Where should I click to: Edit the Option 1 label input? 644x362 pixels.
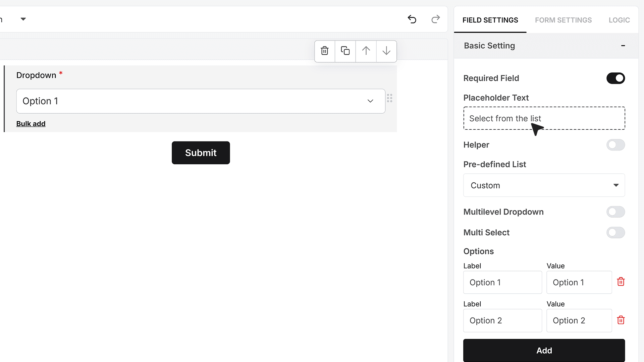(502, 283)
